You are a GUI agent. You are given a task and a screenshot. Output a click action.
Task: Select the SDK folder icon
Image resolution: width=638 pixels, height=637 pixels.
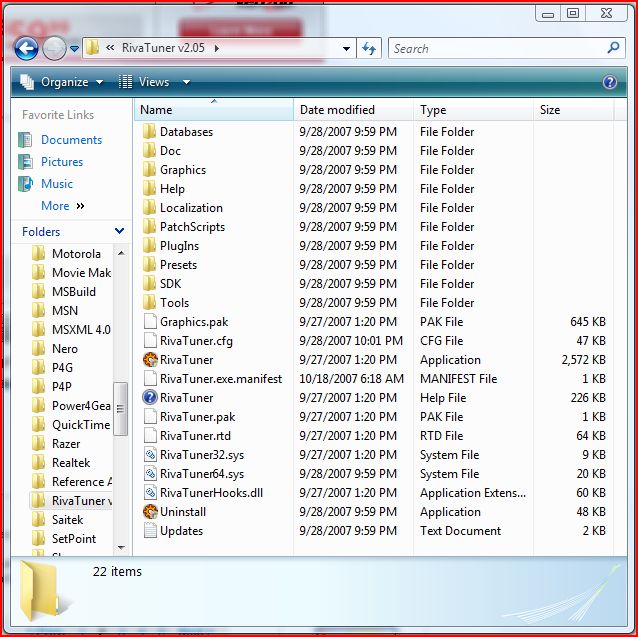pos(149,284)
